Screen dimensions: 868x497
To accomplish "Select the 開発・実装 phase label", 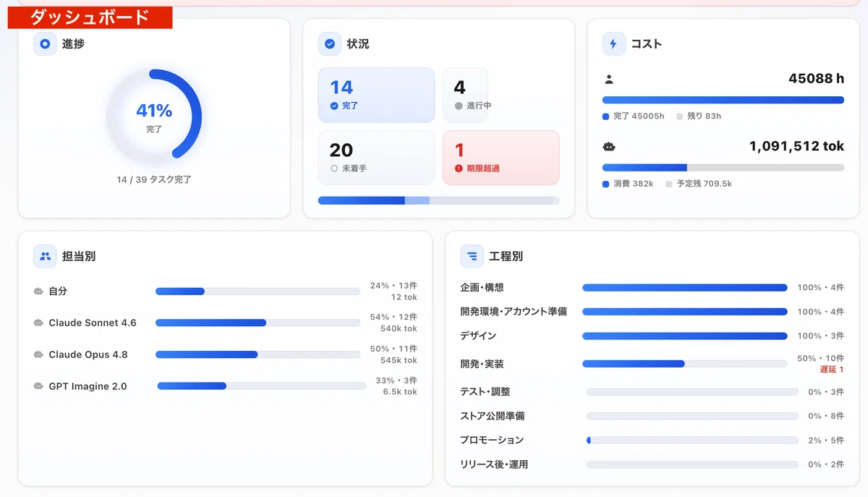I will tap(482, 364).
